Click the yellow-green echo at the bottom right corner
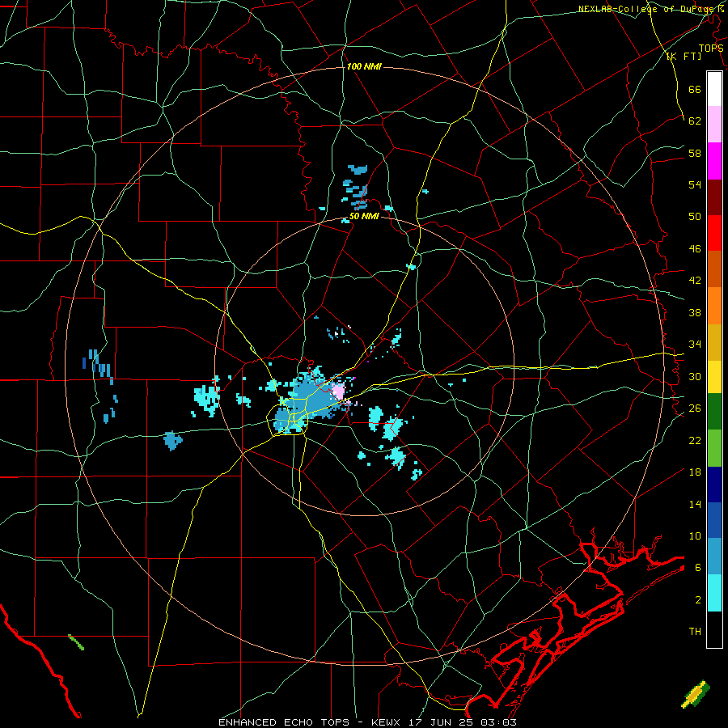 point(696,694)
